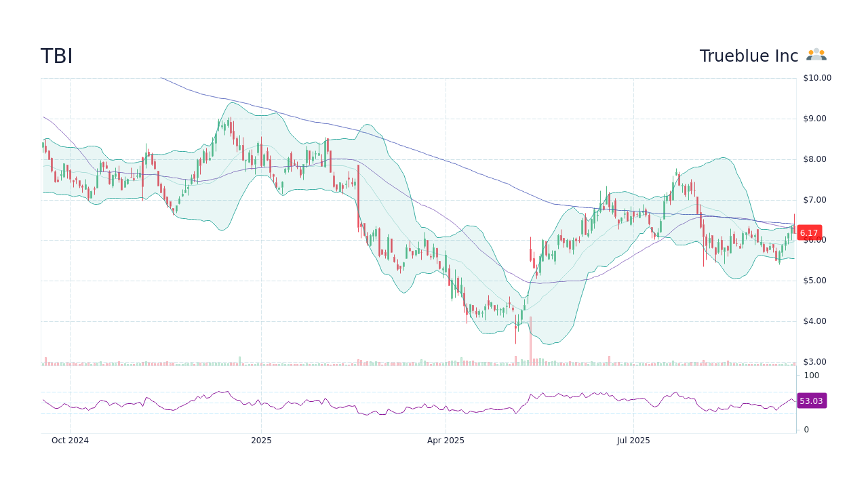Click the Trueblue Inc company logo icon
The image size is (868, 488).
(x=816, y=55)
